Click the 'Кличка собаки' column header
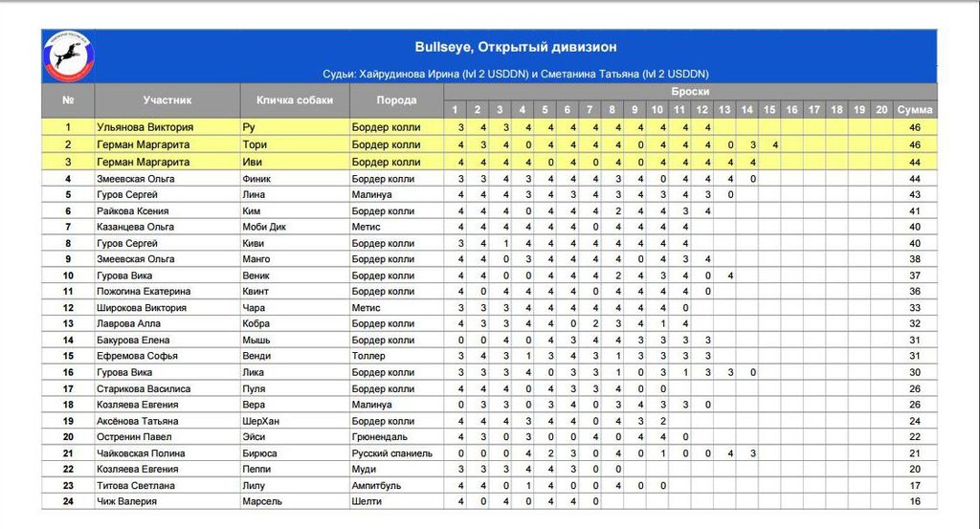The image size is (980, 529). 295,99
